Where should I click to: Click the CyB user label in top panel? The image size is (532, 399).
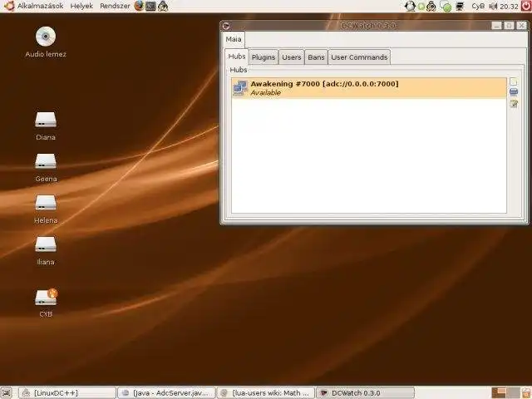pos(478,6)
